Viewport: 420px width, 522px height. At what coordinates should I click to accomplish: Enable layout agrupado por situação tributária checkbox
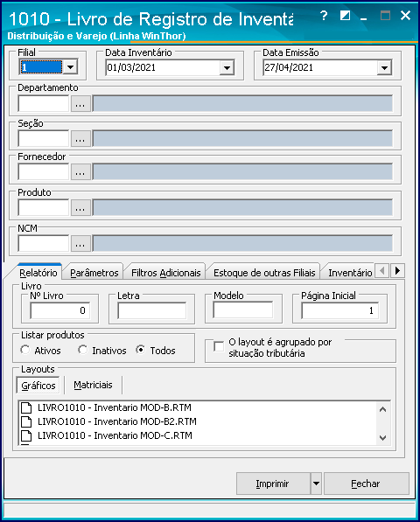click(219, 346)
